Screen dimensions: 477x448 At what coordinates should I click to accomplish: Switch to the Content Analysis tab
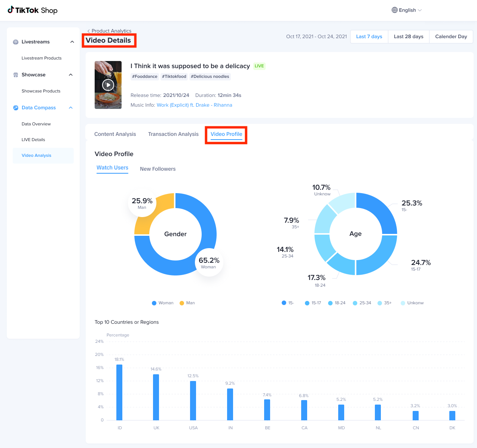(115, 134)
